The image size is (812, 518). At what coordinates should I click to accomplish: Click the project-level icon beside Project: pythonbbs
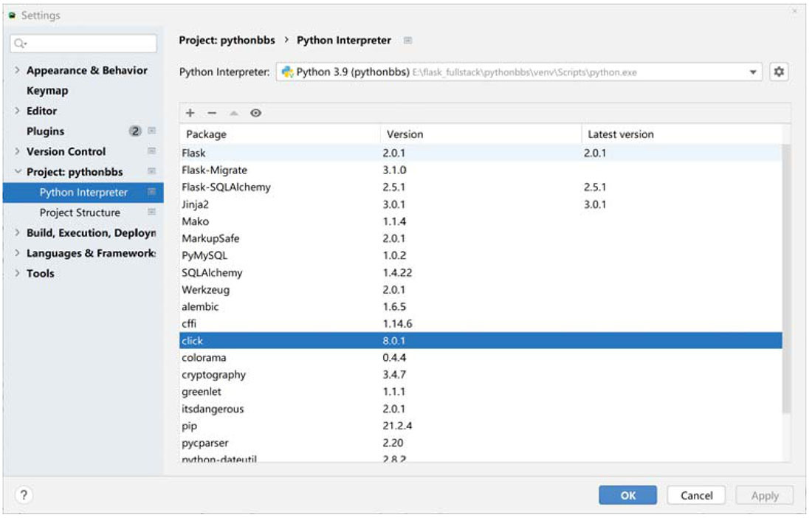tap(152, 171)
